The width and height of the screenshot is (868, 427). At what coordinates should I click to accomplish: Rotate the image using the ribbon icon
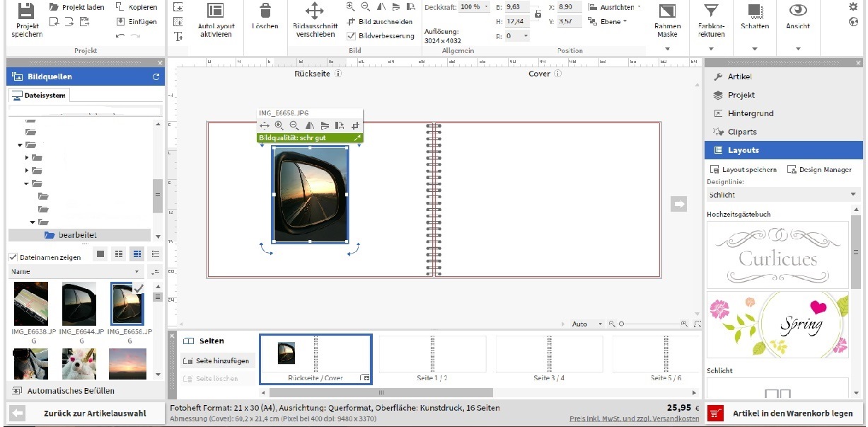tap(412, 6)
